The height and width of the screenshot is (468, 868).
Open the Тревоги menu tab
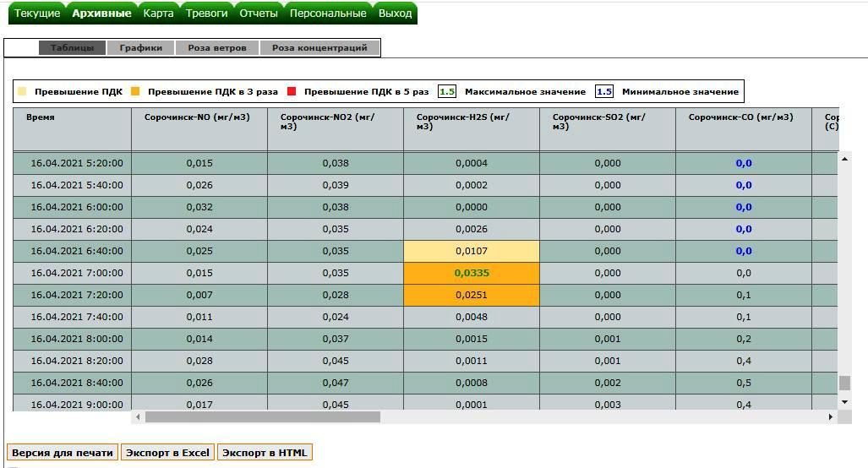(206, 14)
